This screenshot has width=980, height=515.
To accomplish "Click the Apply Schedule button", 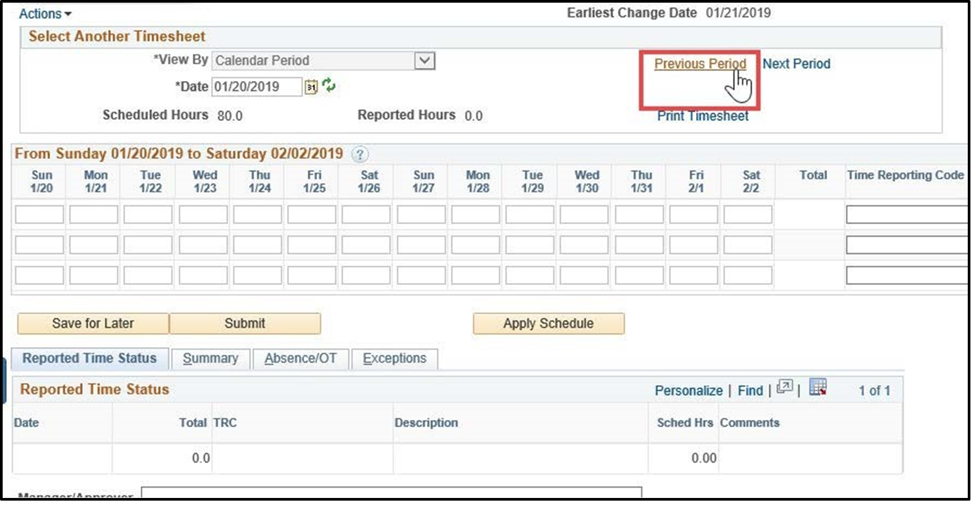I will pos(548,323).
